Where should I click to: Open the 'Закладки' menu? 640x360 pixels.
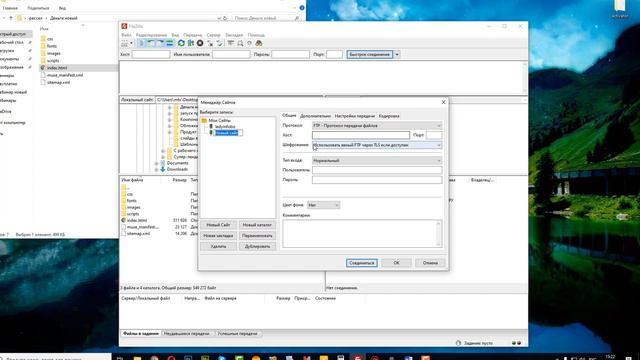(x=234, y=35)
